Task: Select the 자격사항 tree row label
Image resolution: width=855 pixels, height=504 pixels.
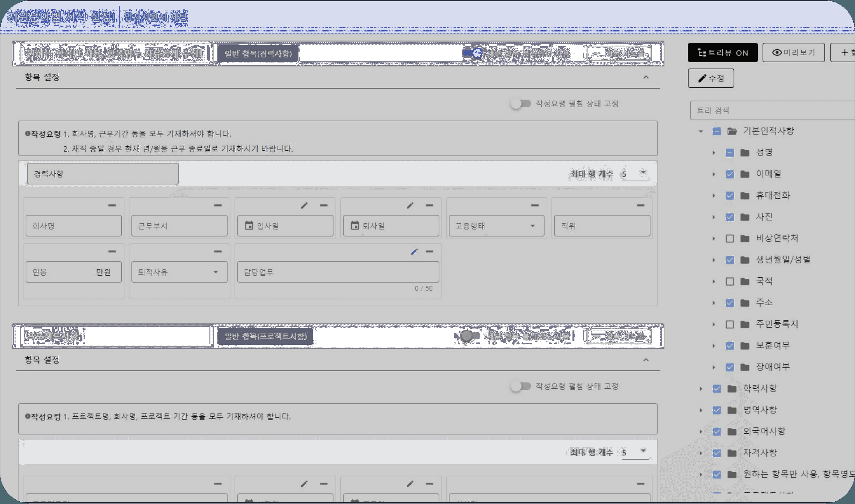Action: point(760,453)
